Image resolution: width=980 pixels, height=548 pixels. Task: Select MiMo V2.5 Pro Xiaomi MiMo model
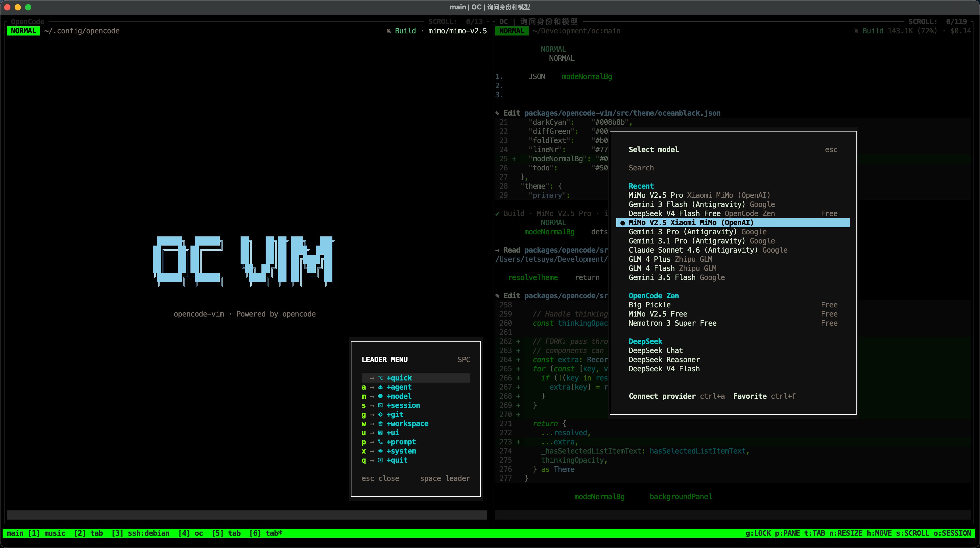click(733, 195)
